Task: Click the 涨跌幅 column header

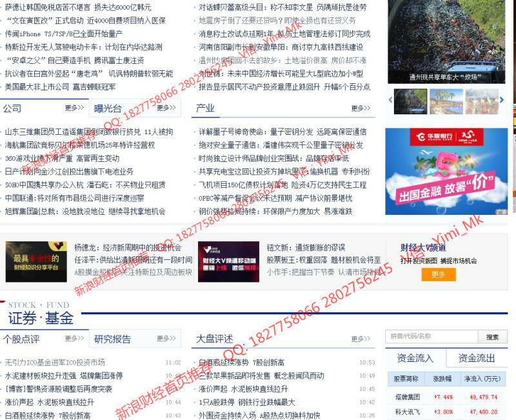Action: pyautogui.click(x=442, y=379)
